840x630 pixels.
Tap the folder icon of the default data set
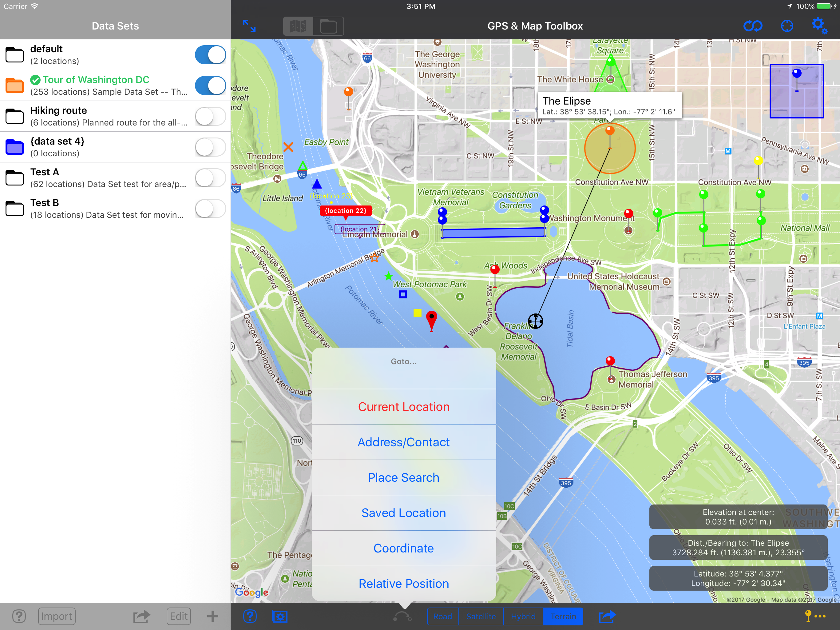pyautogui.click(x=15, y=54)
